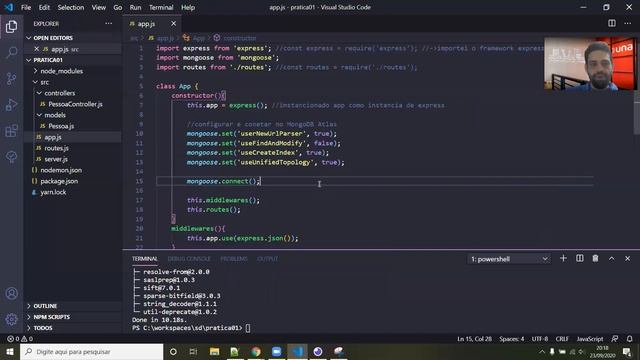Switch to Output tab
This screenshot has height=360, width=640.
pyautogui.click(x=267, y=259)
